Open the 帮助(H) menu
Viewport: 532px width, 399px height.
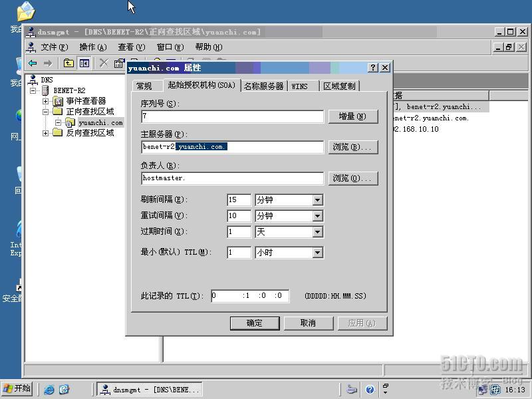[x=209, y=47]
